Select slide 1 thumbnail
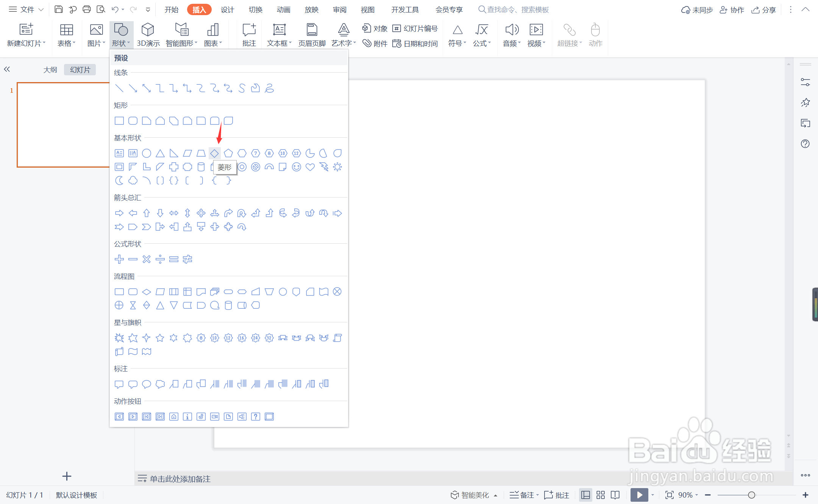This screenshot has width=818, height=504. tap(63, 125)
